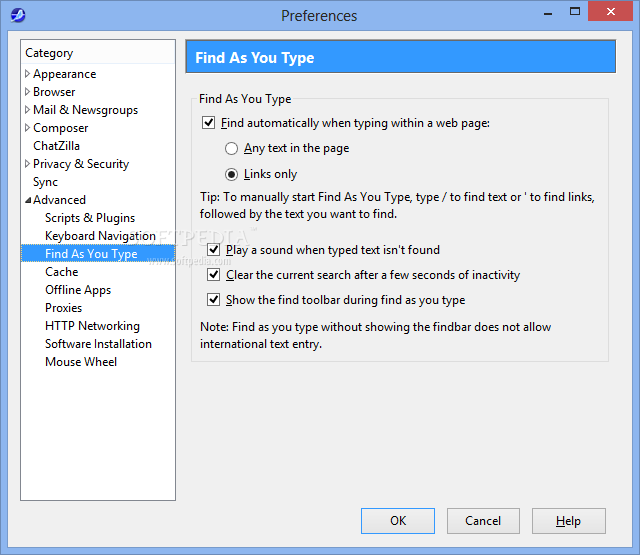Toggle Find automatically when typing checkbox
The height and width of the screenshot is (555, 640).
pyautogui.click(x=209, y=122)
